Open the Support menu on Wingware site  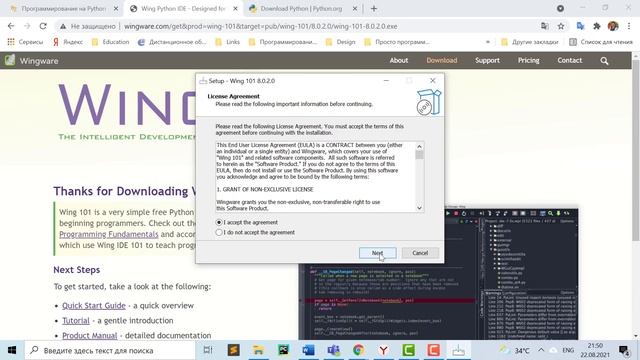pos(487,60)
